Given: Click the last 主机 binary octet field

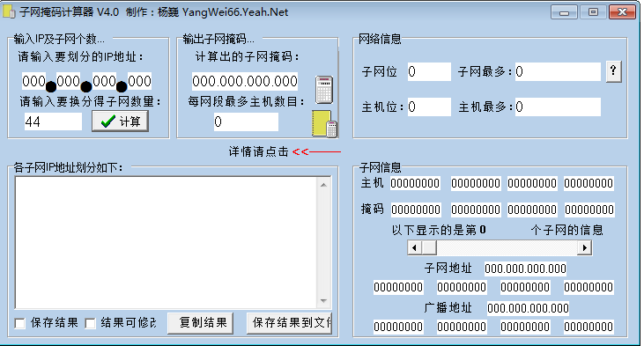Looking at the screenshot, I should (x=588, y=183).
